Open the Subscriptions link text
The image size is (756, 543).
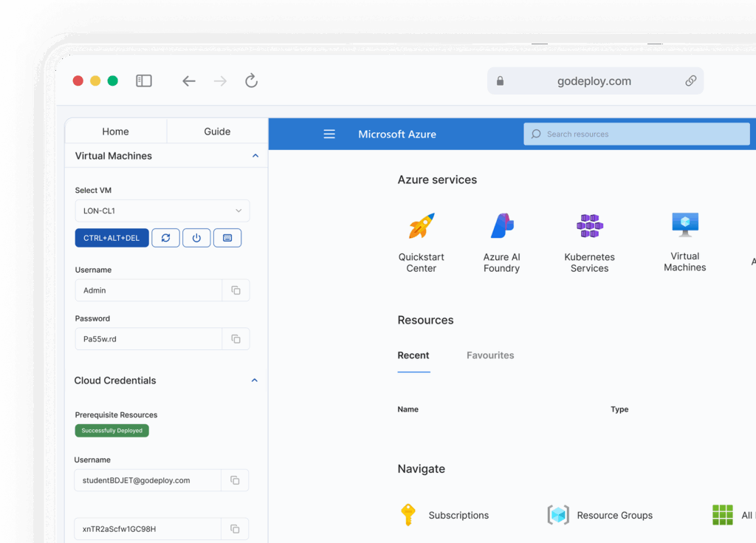click(x=458, y=516)
